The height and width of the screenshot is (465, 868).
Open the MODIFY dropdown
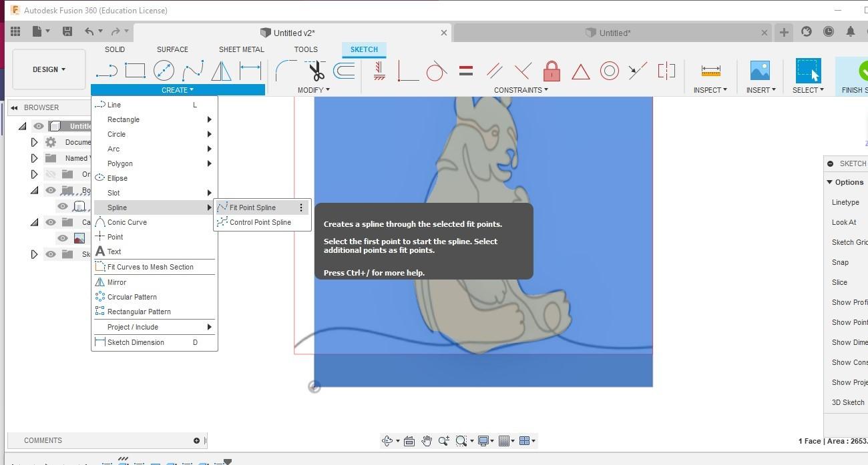click(x=313, y=90)
